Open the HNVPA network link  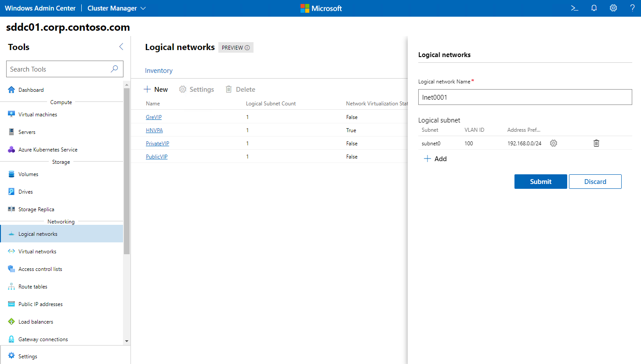[x=154, y=130]
